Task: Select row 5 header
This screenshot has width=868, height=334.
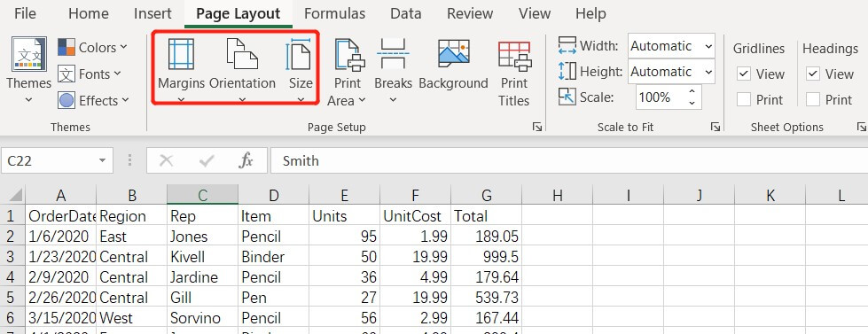Action: [12, 298]
